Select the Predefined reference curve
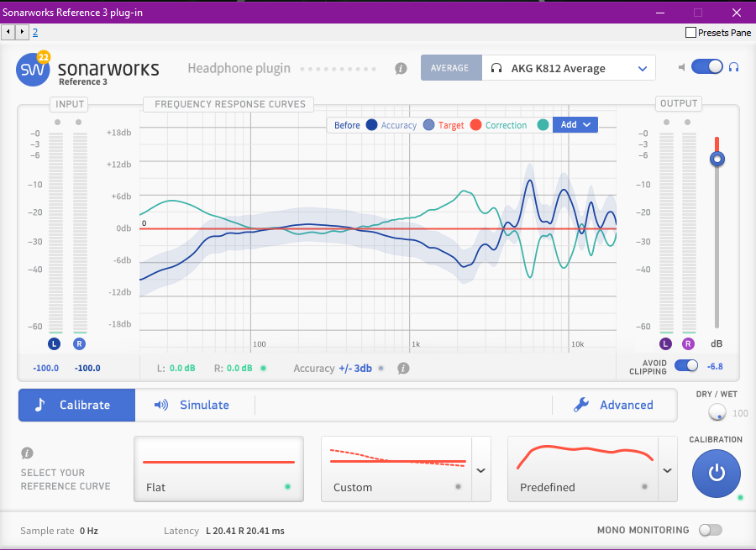Viewport: 756px width, 550px height. [582, 469]
